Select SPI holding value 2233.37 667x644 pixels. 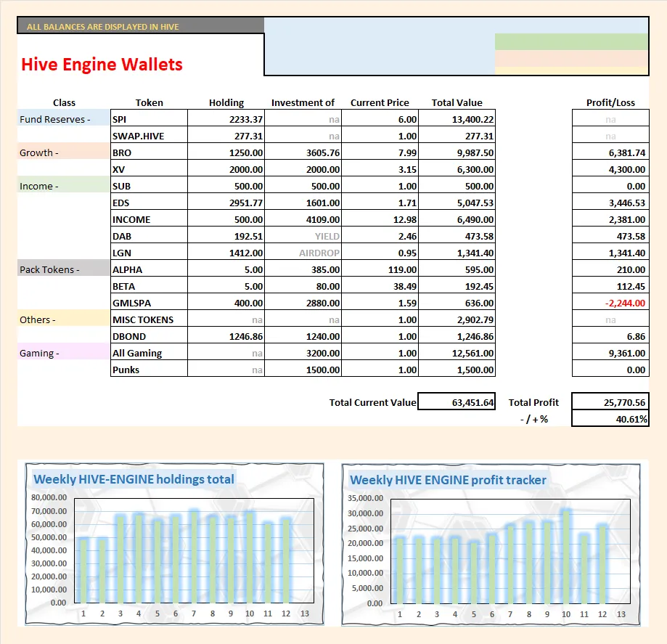(226, 119)
